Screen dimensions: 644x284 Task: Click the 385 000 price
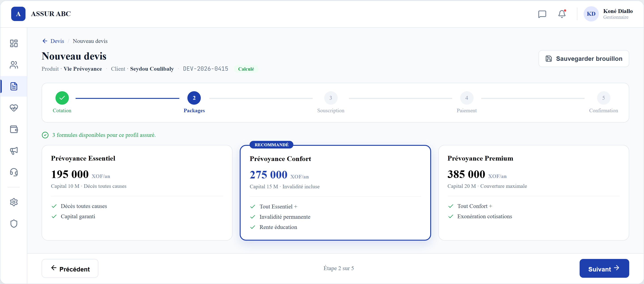[466, 174]
